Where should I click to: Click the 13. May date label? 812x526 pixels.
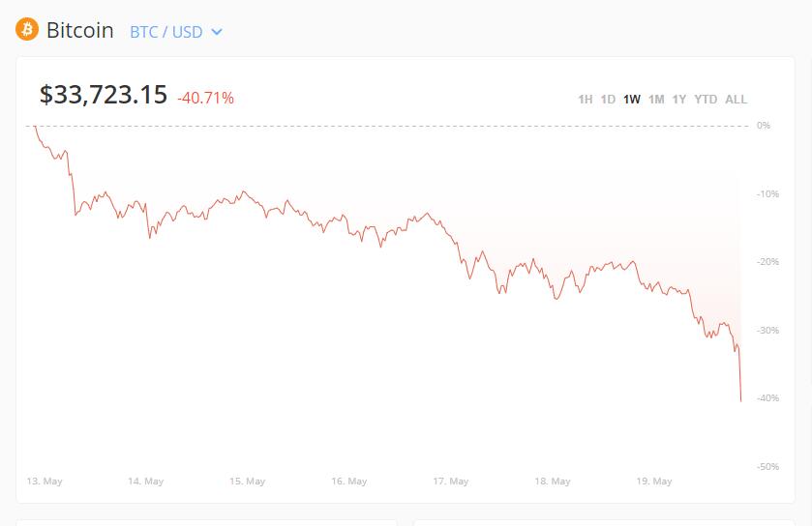pyautogui.click(x=44, y=482)
